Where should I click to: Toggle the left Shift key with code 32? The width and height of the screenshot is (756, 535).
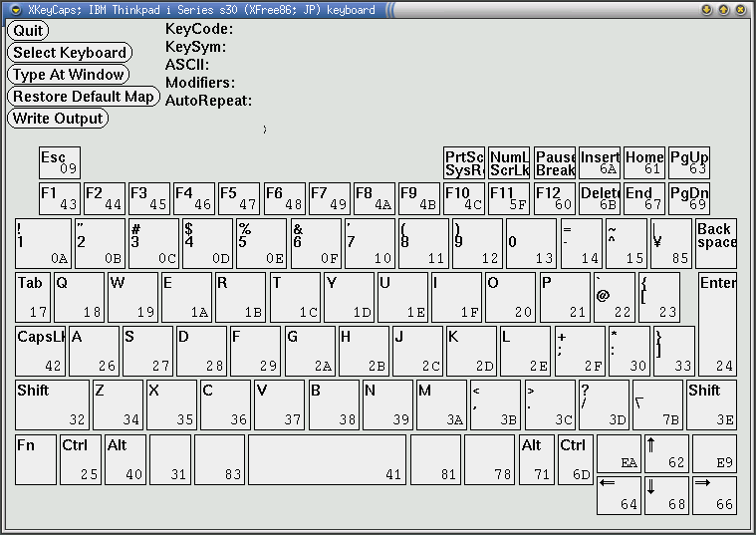52,404
